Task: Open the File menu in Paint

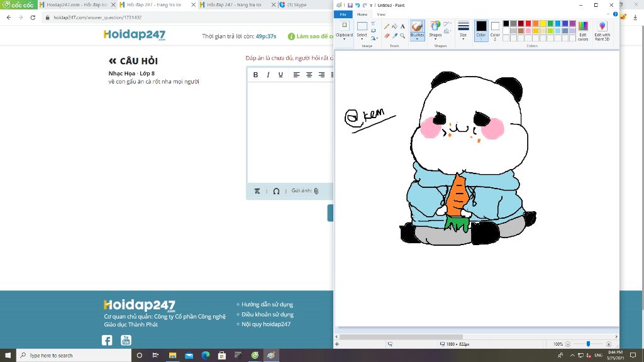Action: pyautogui.click(x=343, y=14)
